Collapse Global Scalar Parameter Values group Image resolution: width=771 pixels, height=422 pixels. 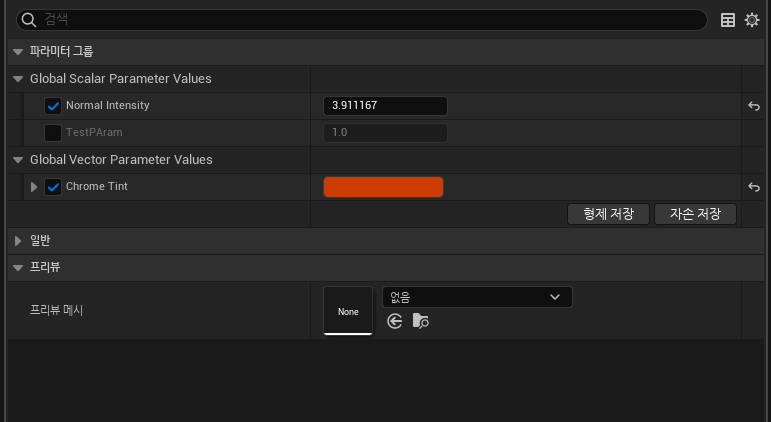18,78
